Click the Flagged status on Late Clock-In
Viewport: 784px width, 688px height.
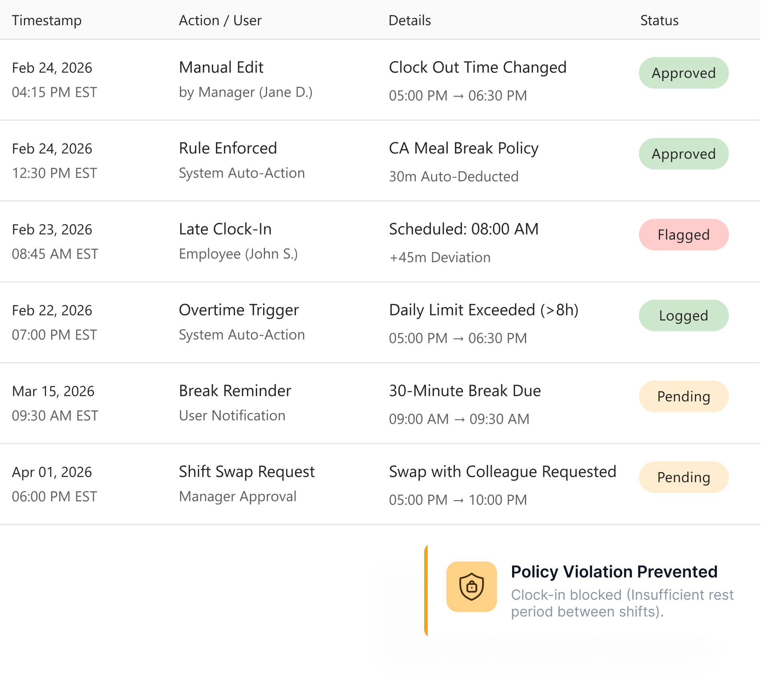coord(683,235)
